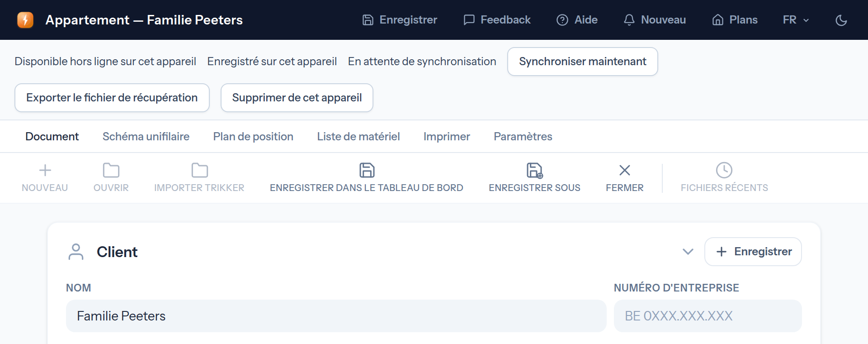Image resolution: width=868 pixels, height=344 pixels.
Task: Switch to Schéma unifilaire tab
Action: [x=146, y=136]
